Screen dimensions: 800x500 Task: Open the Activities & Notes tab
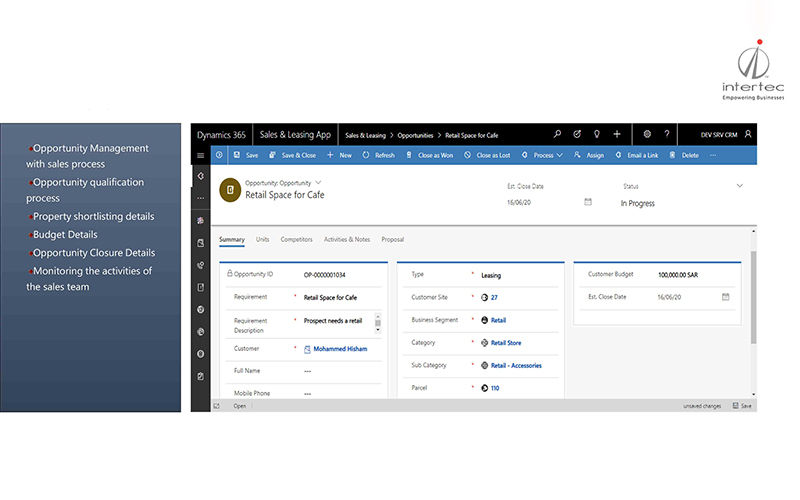[x=347, y=239]
